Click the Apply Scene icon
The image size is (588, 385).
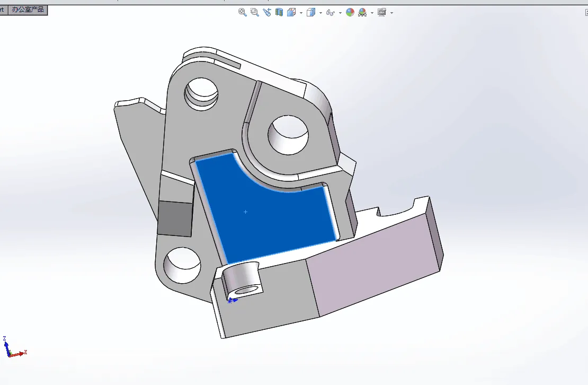pos(362,12)
